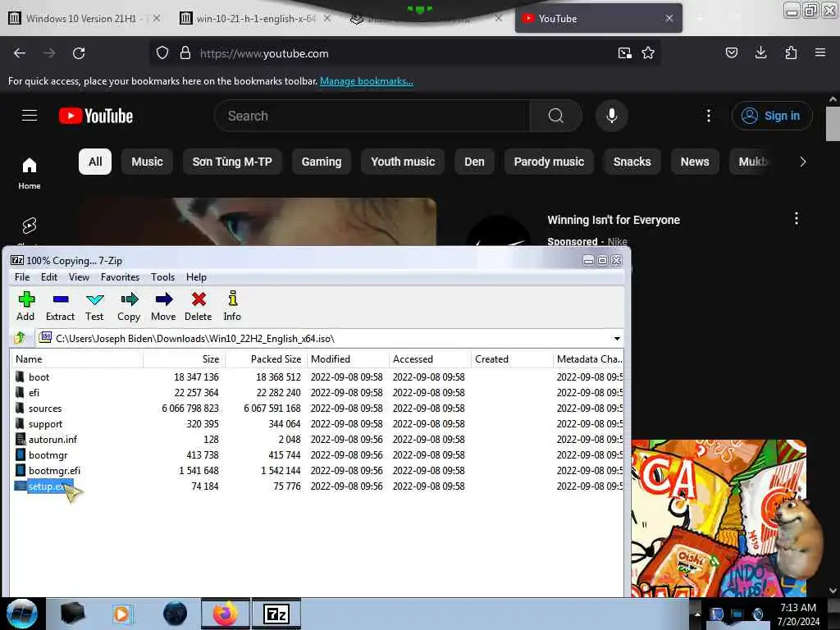The width and height of the screenshot is (840, 630).
Task: Bookmark this page with the star icon
Action: coord(648,53)
